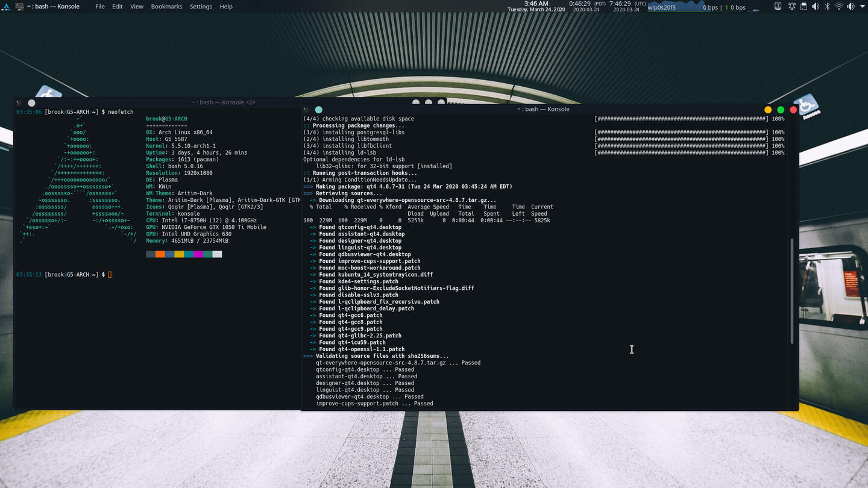Click the gray circle button in Konsole <2> titlebar

[32, 103]
